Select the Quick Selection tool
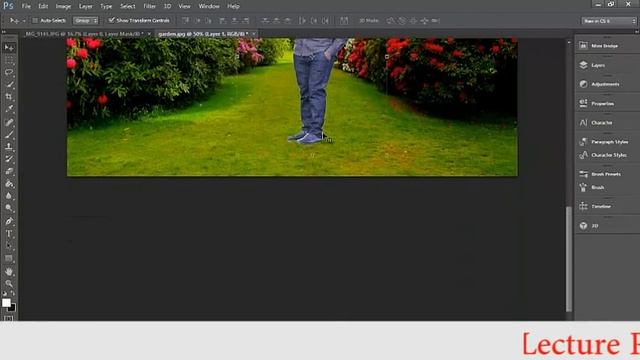The height and width of the screenshot is (360, 640). (x=9, y=84)
